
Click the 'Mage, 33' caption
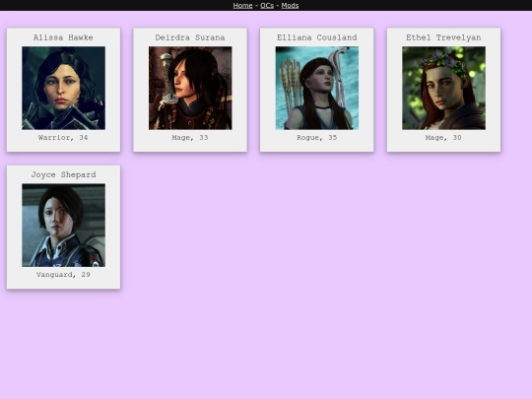tap(190, 138)
